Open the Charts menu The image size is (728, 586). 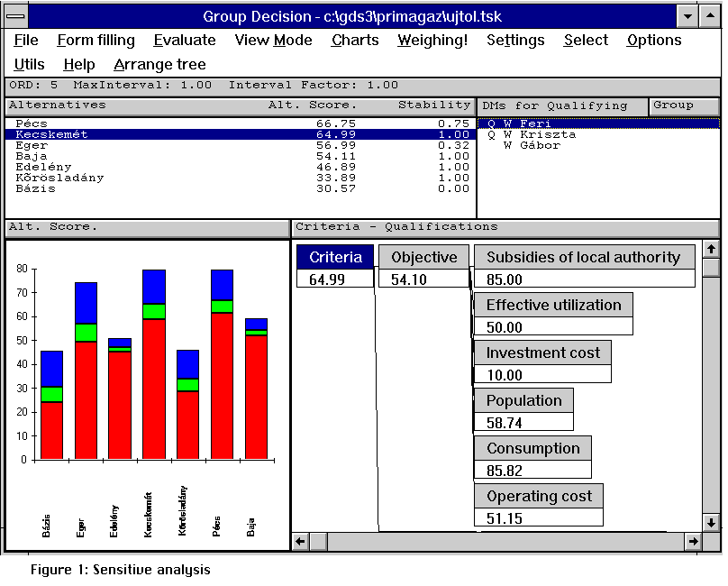click(355, 41)
